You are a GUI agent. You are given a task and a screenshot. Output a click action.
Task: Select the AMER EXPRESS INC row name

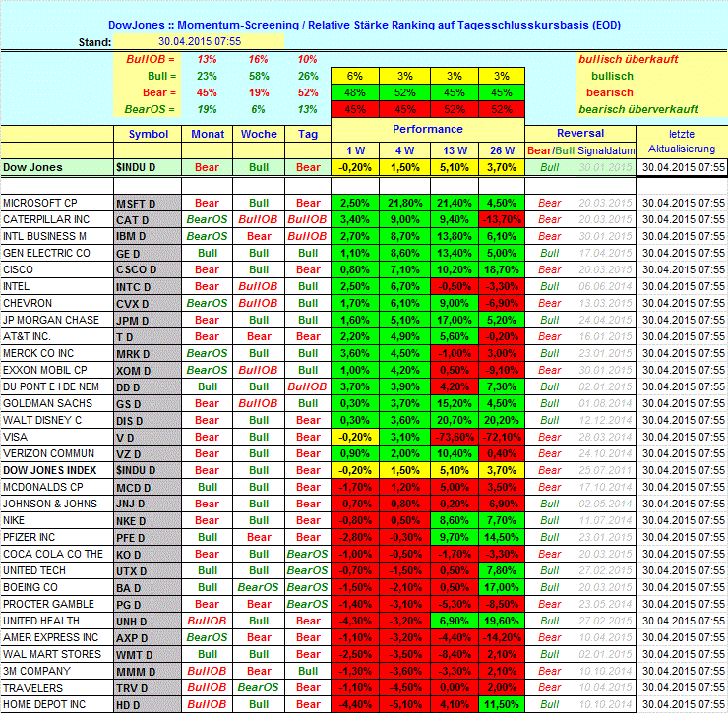pos(50,637)
